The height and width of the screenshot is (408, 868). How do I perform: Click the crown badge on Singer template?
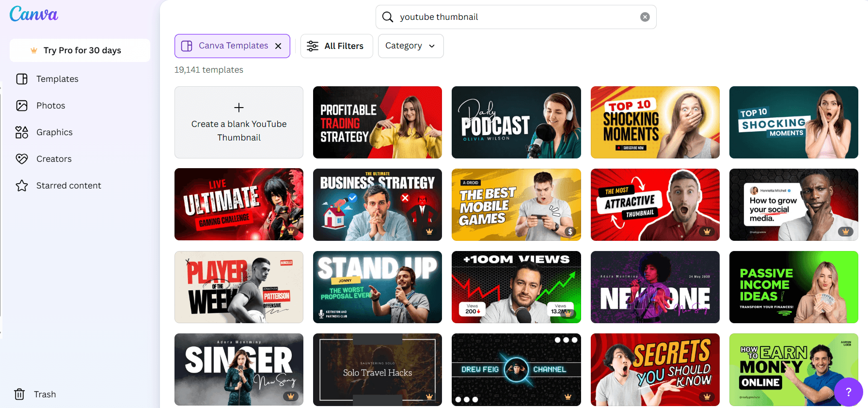[291, 396]
